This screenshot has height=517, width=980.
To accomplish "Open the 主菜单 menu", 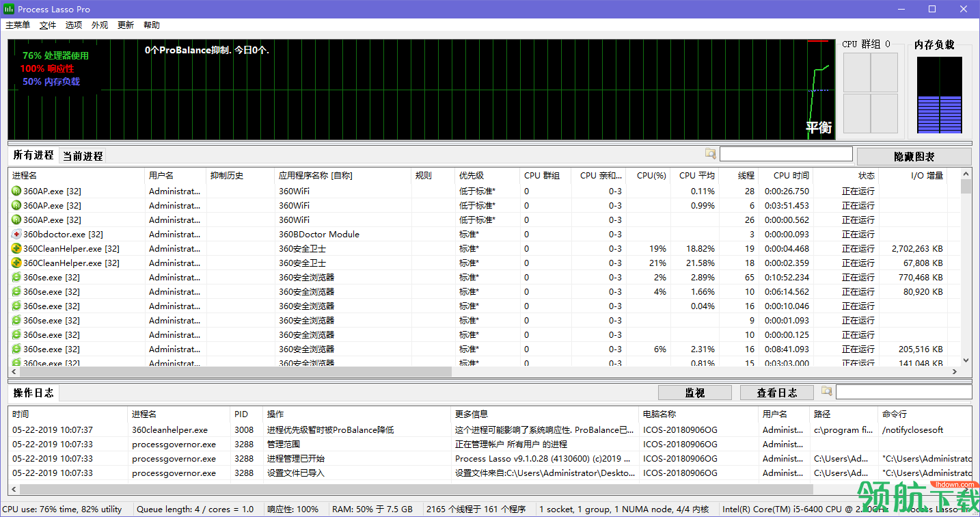I will pos(18,25).
